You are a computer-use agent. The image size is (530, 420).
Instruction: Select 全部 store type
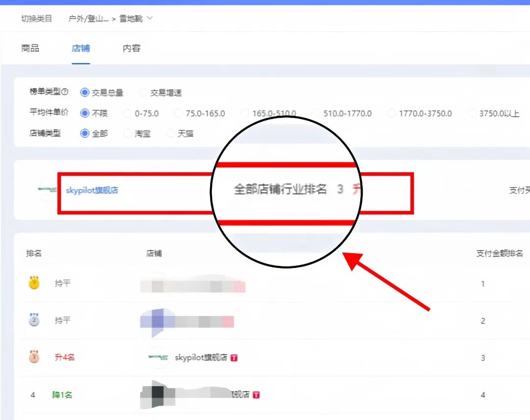pos(84,133)
